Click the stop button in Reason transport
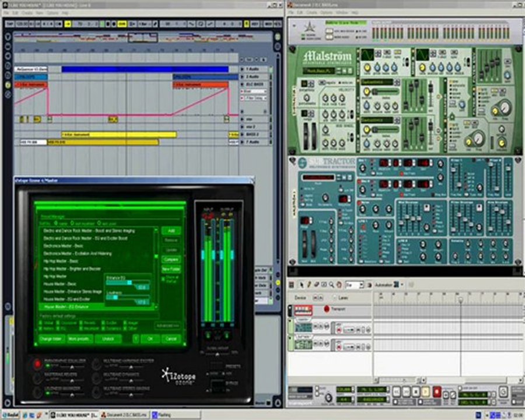 (416, 391)
